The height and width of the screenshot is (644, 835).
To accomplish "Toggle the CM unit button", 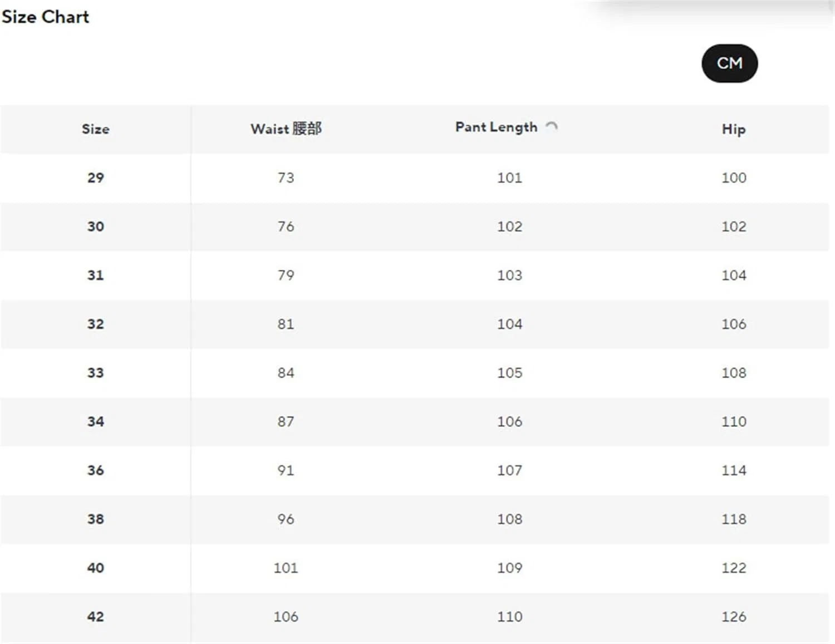I will tap(729, 63).
